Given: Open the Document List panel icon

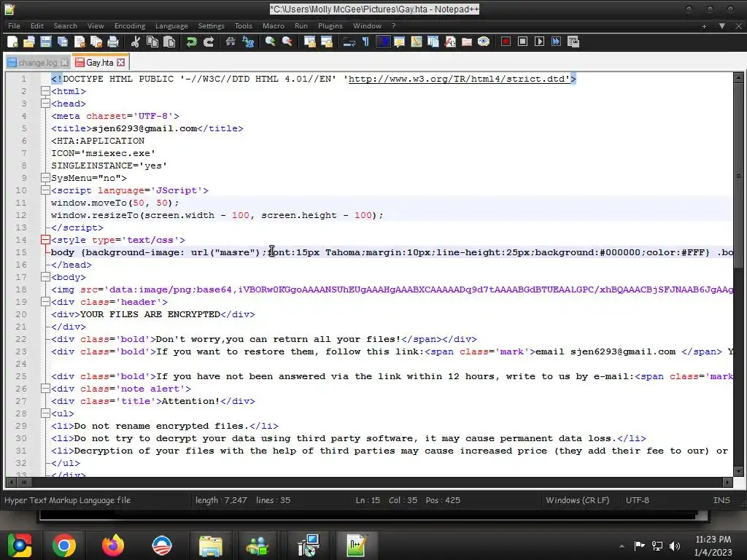Looking at the screenshot, I should pyautogui.click(x=433, y=42).
